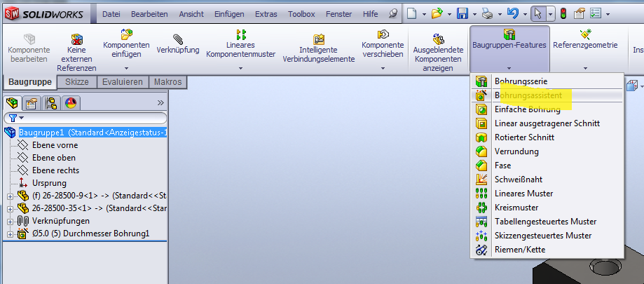Expand the Ø5.0 (5) Durchmesser Bohrung1 feature
The width and height of the screenshot is (644, 284).
[10, 234]
